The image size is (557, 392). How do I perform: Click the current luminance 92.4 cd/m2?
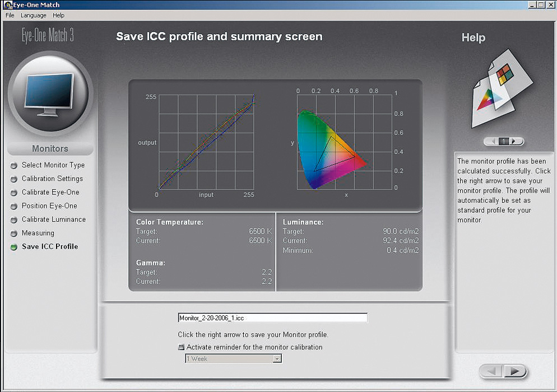pyautogui.click(x=401, y=241)
